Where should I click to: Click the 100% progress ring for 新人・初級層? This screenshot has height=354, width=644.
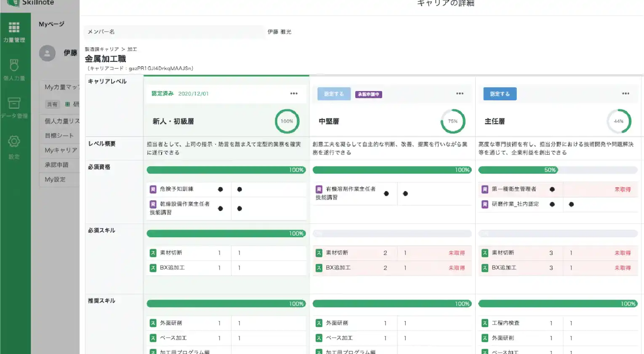[287, 121]
